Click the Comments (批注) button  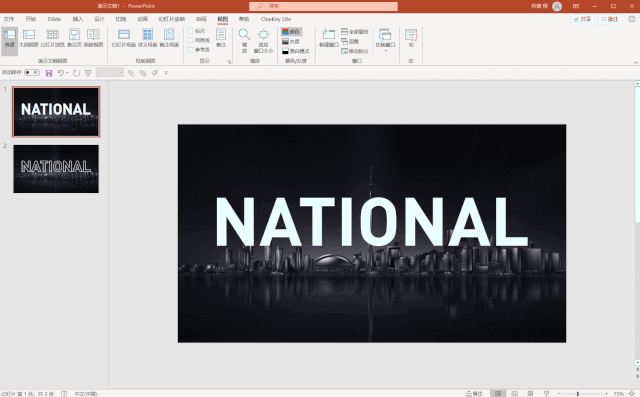click(610, 19)
